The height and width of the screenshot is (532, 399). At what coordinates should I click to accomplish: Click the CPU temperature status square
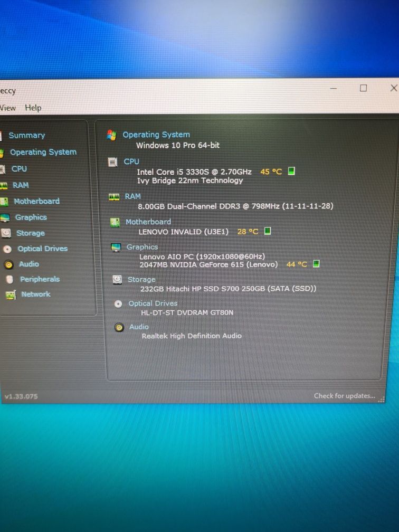coord(291,170)
